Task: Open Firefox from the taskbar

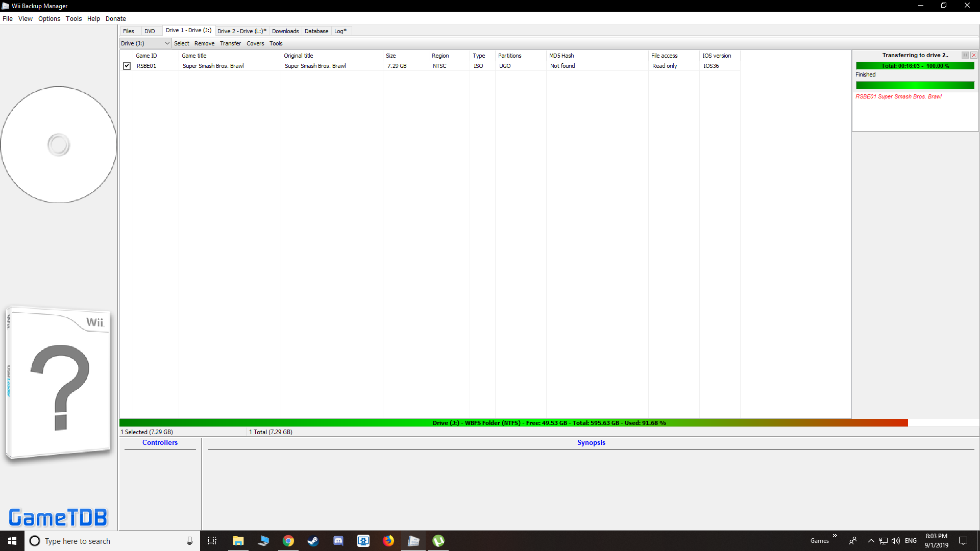Action: coord(388,541)
